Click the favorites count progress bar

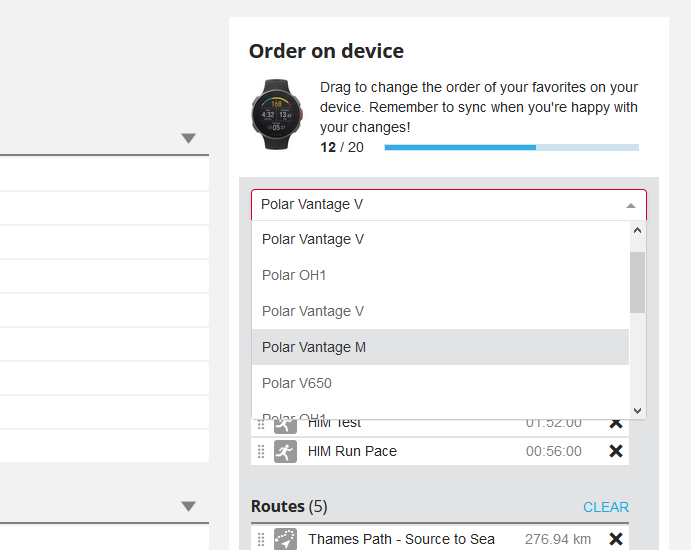[x=511, y=147]
